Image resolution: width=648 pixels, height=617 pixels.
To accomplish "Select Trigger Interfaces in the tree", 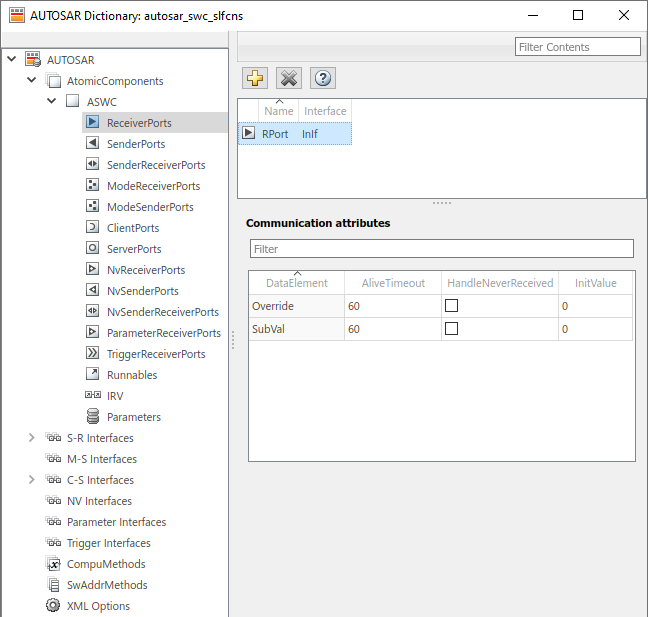I will 109,543.
